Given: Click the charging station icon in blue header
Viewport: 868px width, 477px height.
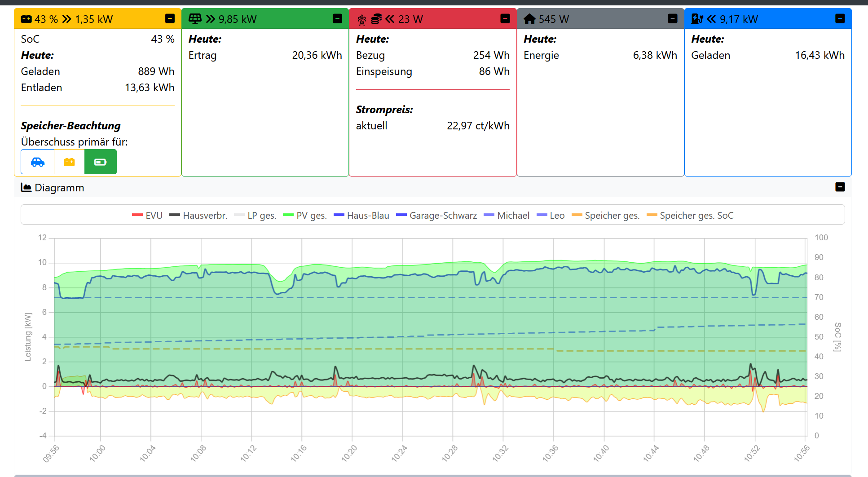Looking at the screenshot, I should click(x=697, y=19).
